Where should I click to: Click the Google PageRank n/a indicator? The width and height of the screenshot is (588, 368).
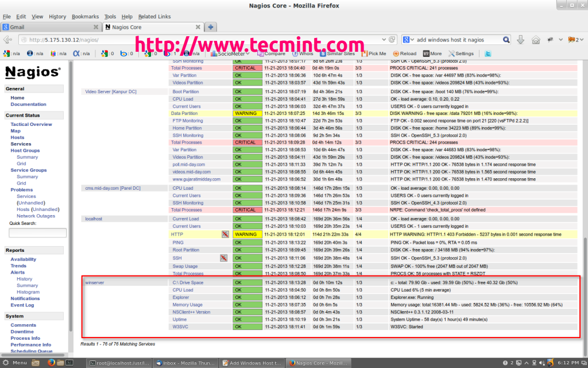click(x=11, y=53)
